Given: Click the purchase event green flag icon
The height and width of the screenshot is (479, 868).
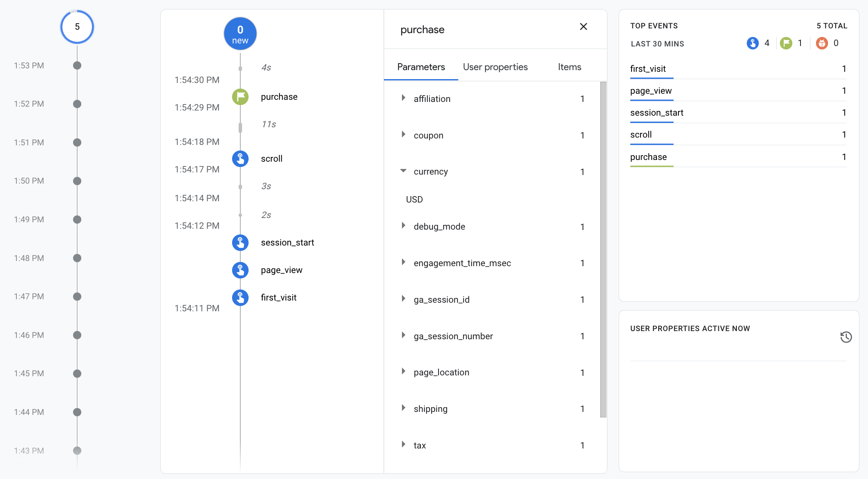Looking at the screenshot, I should coord(242,96).
